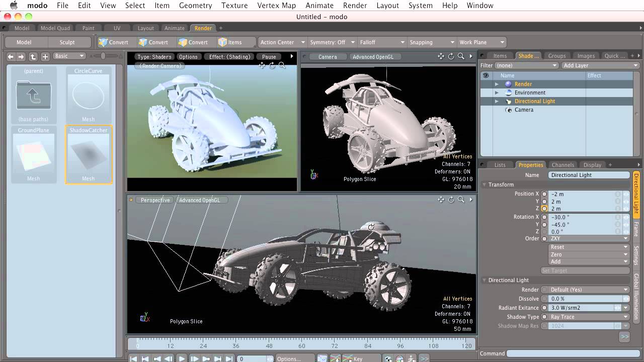Image resolution: width=644 pixels, height=362 pixels.
Task: Click the pan icon in Camera viewport
Action: pyautogui.click(x=441, y=56)
